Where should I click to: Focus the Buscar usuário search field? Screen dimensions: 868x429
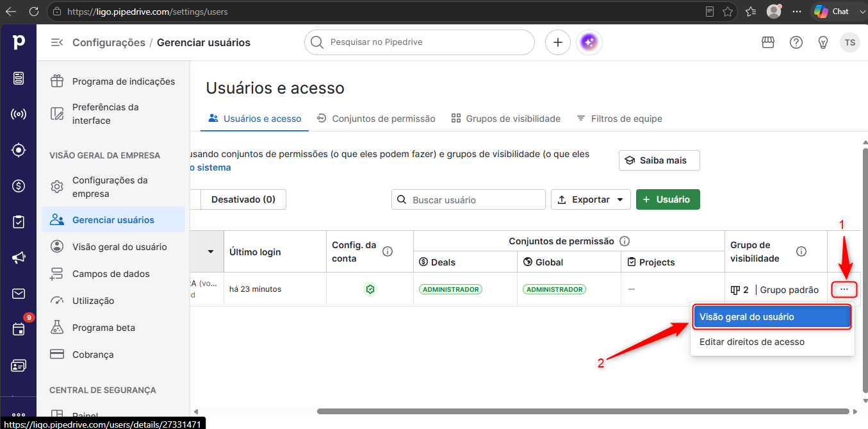(468, 199)
